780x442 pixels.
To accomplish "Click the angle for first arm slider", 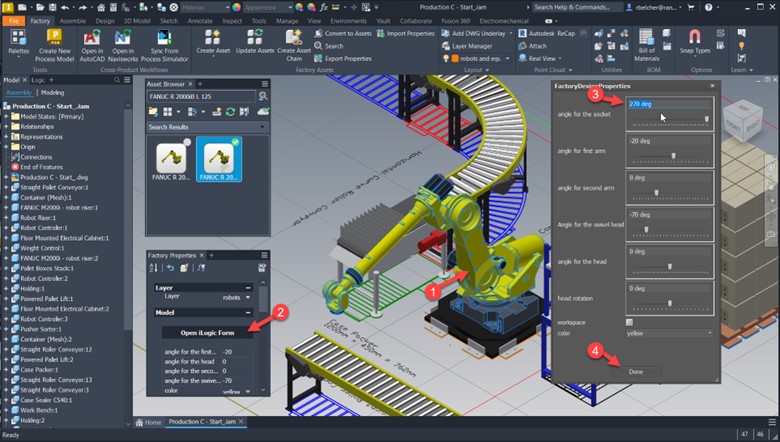I will pyautogui.click(x=670, y=158).
